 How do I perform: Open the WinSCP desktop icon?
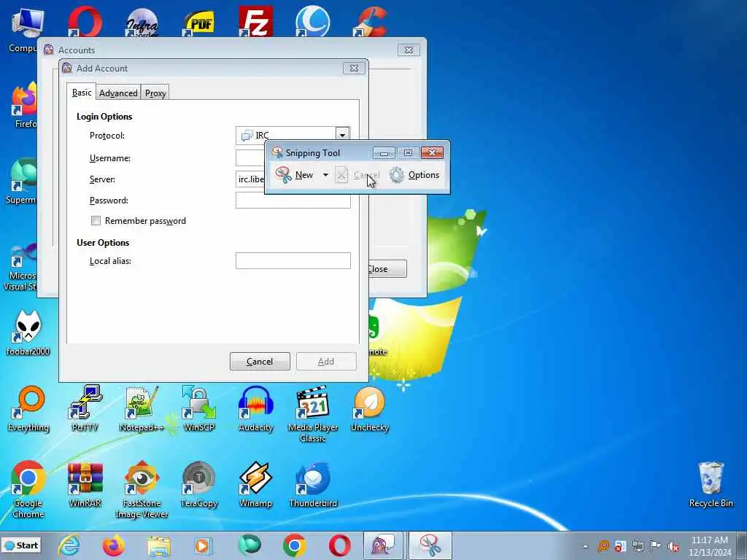(x=199, y=409)
